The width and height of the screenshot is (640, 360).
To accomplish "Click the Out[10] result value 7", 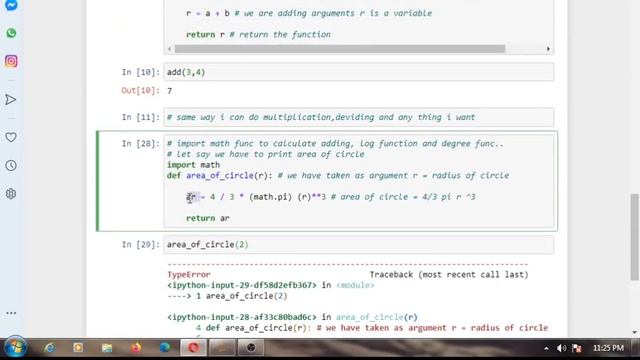I will (x=169, y=91).
